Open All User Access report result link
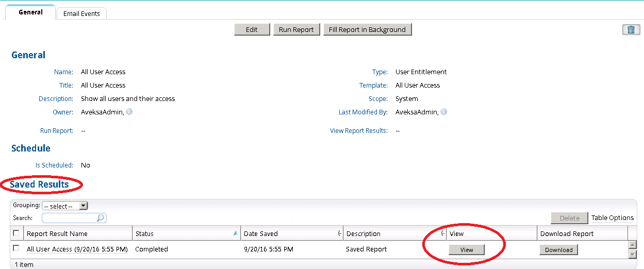 (77, 249)
